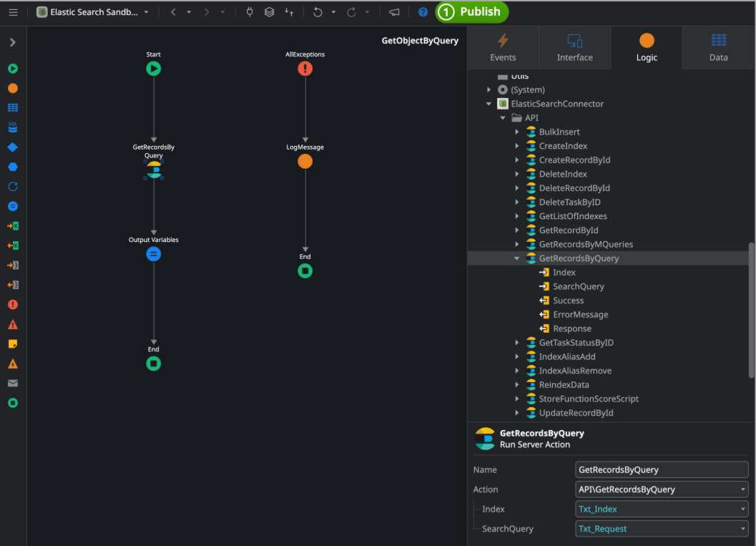The height and width of the screenshot is (546, 756).
Task: Select the Output Variables assign node
Action: (154, 254)
